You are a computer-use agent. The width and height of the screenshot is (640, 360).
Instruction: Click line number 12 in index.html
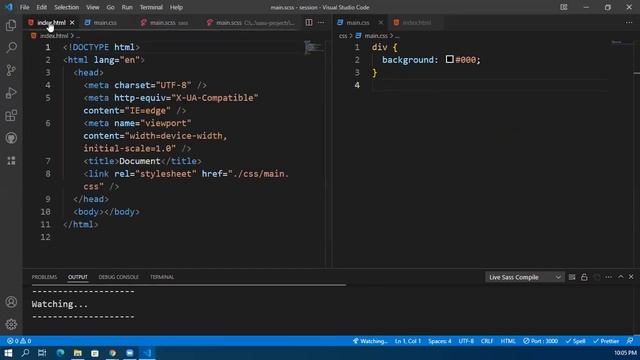[45, 237]
